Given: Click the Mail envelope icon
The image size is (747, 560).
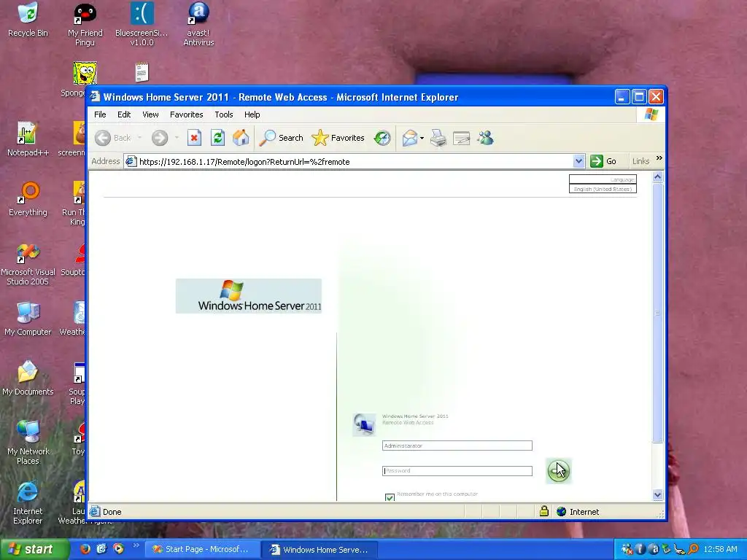Looking at the screenshot, I should pyautogui.click(x=409, y=138).
